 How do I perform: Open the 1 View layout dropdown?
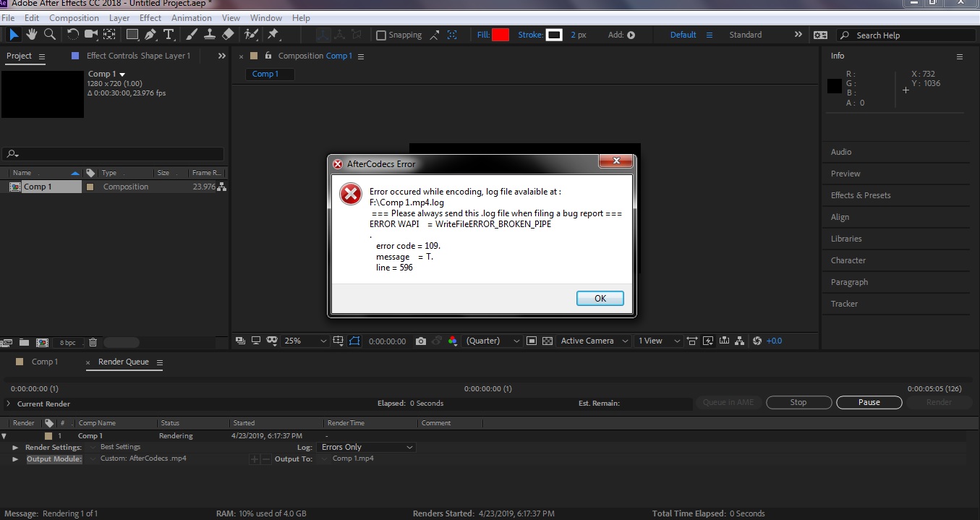659,341
